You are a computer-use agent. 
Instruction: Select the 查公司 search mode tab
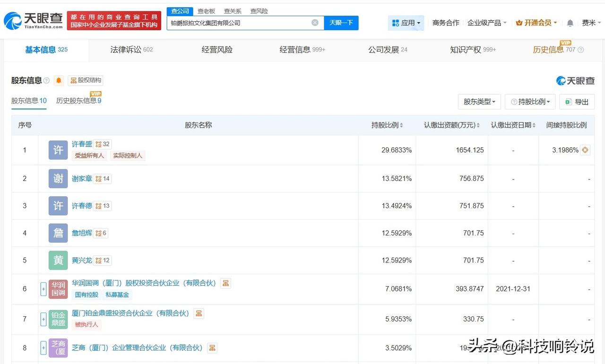(x=180, y=11)
